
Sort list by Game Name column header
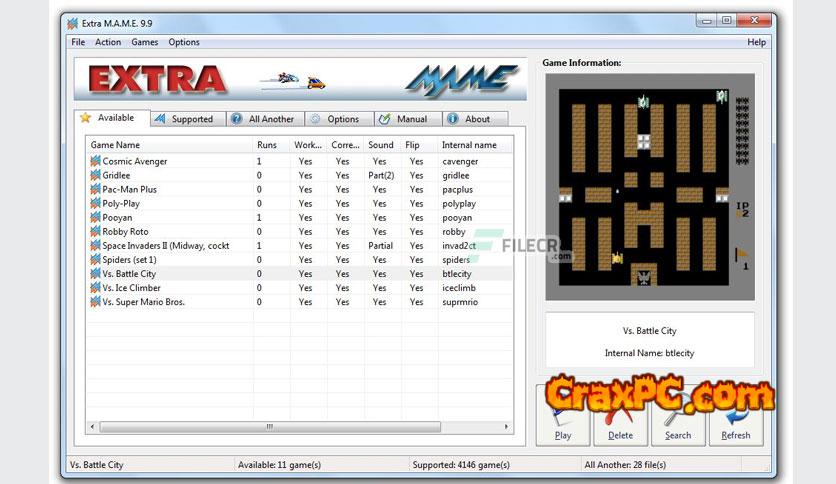pyautogui.click(x=168, y=145)
